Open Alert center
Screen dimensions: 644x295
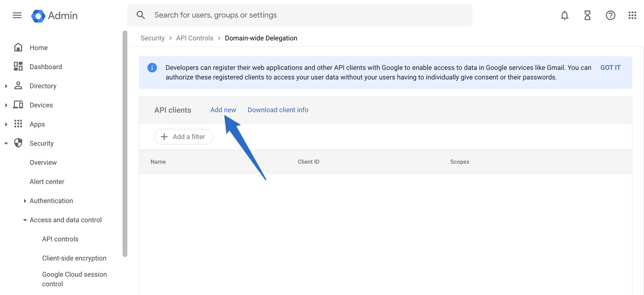(x=47, y=182)
